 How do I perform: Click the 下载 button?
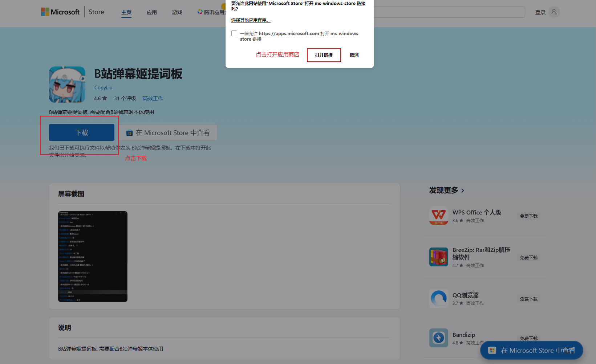pos(81,132)
